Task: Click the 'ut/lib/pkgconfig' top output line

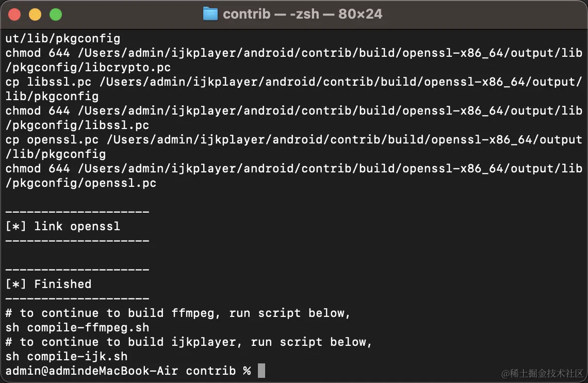Action: click(x=62, y=38)
